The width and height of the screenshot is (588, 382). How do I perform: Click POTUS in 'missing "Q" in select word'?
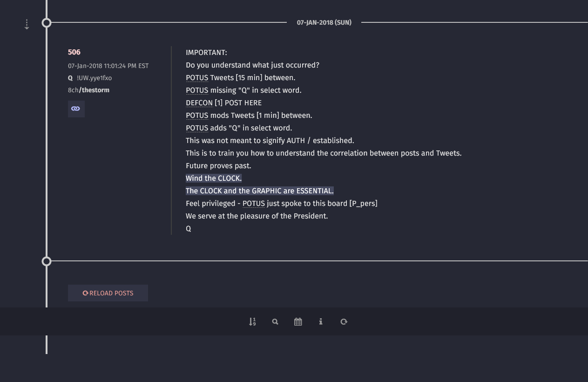(197, 90)
